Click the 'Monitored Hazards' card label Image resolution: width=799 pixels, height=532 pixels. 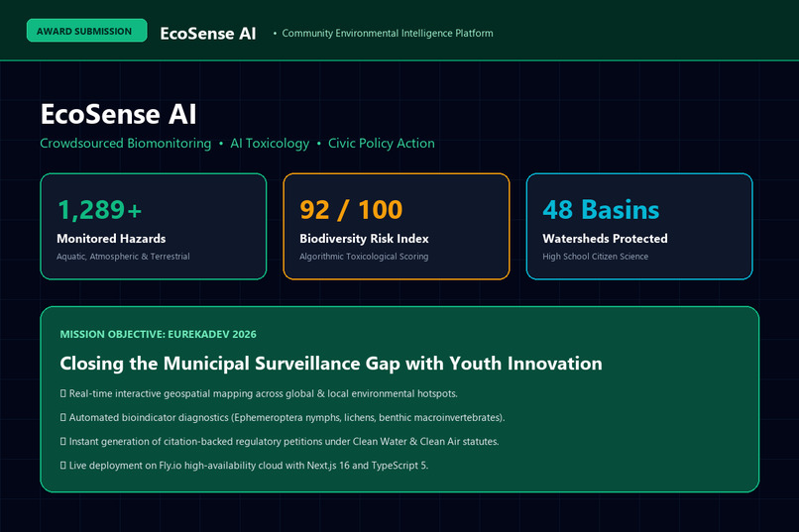(x=111, y=238)
